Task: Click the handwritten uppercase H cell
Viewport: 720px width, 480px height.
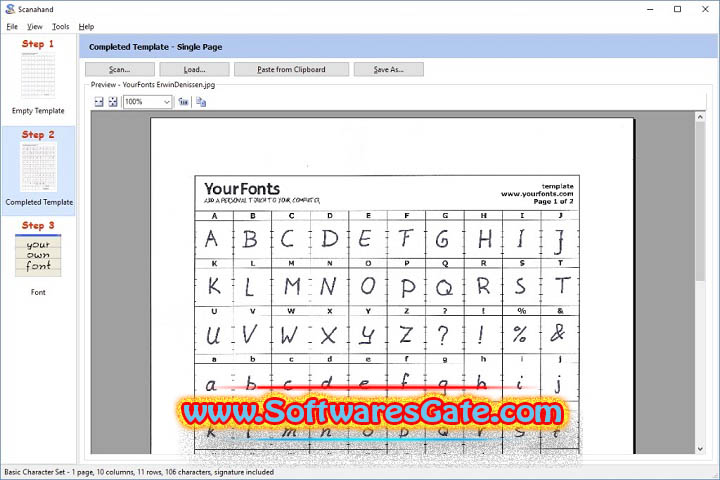Action: click(x=483, y=239)
